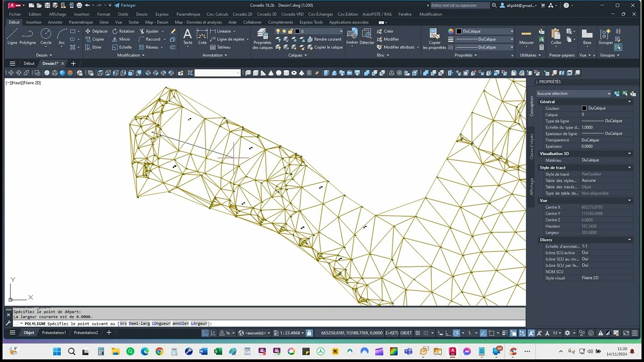This screenshot has width=644, height=362.
Task: Select the Ligne drawing tool
Action: 12,37
